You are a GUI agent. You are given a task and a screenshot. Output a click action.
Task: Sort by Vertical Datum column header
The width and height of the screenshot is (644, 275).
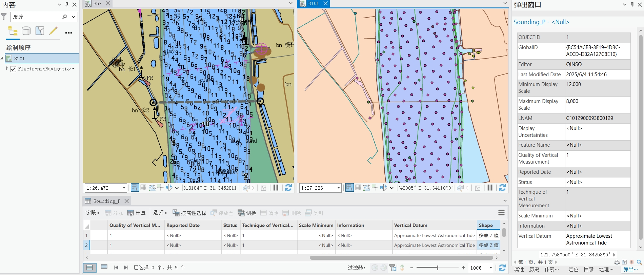pos(435,225)
